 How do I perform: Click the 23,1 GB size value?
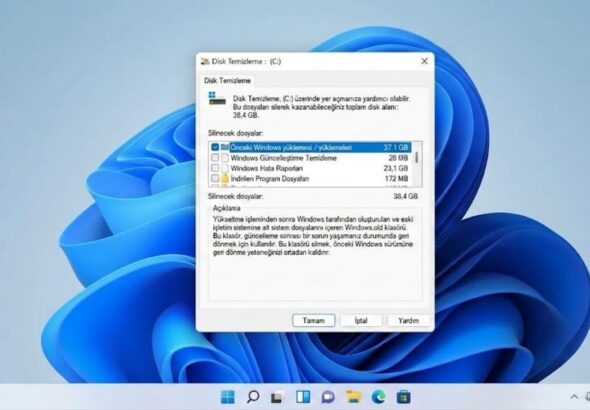click(x=396, y=168)
